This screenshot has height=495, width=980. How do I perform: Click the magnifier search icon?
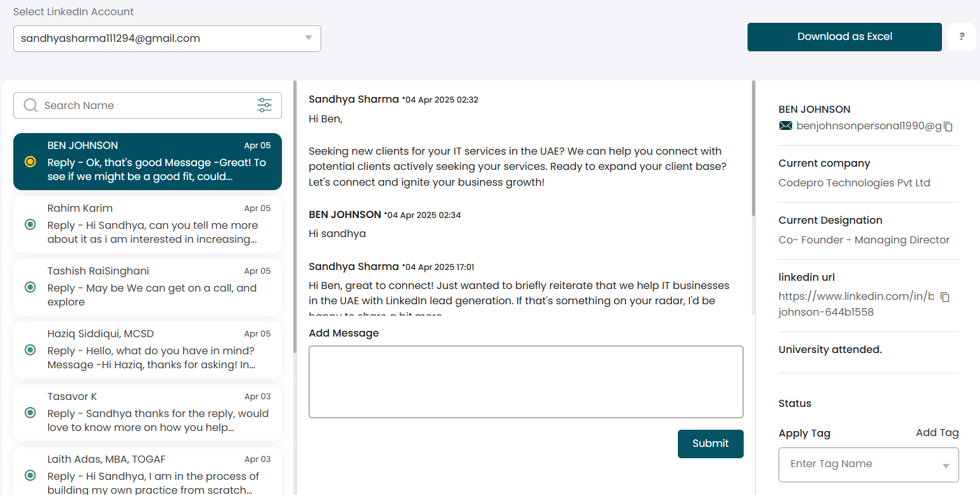point(30,105)
